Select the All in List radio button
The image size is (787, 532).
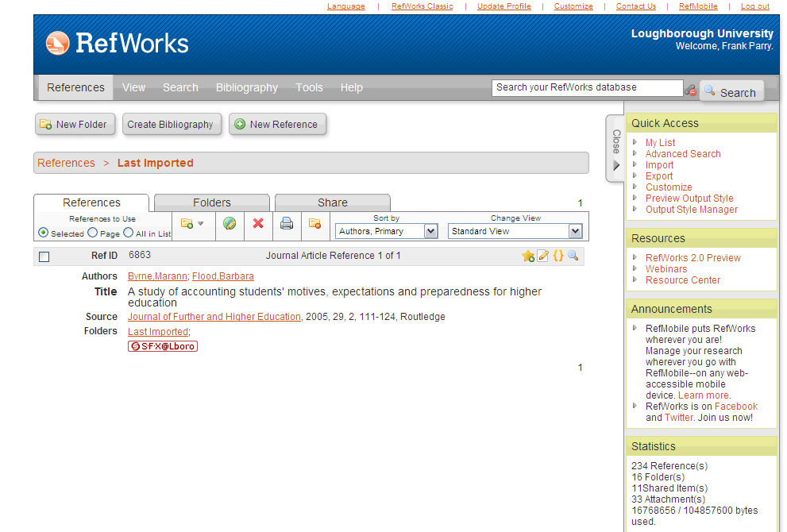[129, 233]
